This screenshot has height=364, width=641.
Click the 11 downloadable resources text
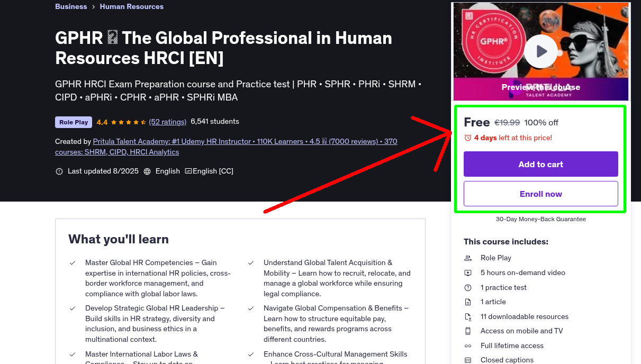tap(525, 317)
